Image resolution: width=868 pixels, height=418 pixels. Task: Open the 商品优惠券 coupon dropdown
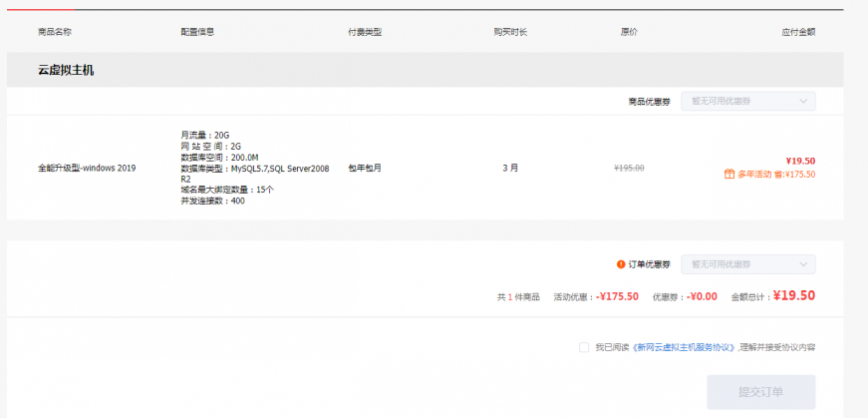click(747, 101)
